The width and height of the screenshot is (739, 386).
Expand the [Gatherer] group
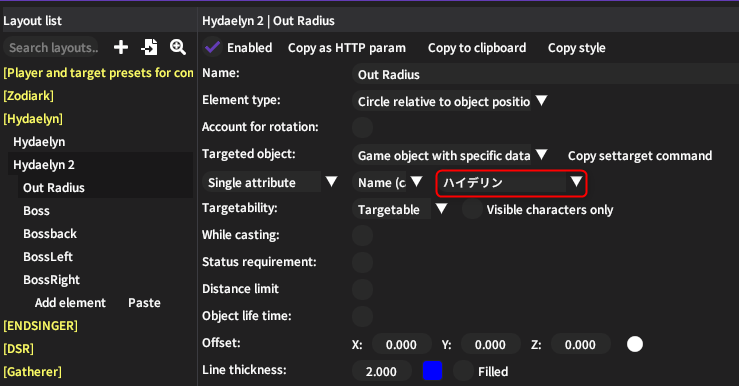pyautogui.click(x=33, y=372)
